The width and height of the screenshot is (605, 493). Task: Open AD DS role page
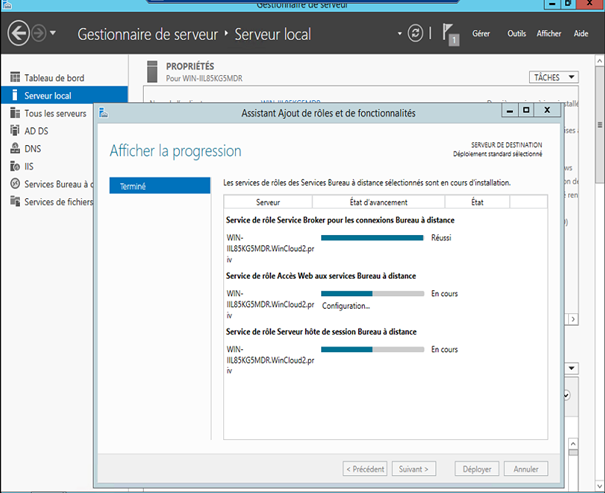pyautogui.click(x=39, y=131)
